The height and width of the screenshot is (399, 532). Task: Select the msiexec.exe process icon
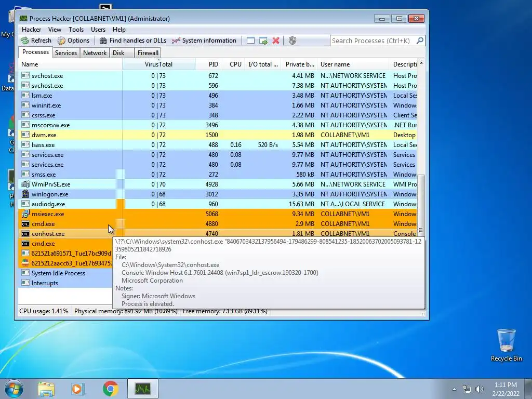tap(25, 214)
